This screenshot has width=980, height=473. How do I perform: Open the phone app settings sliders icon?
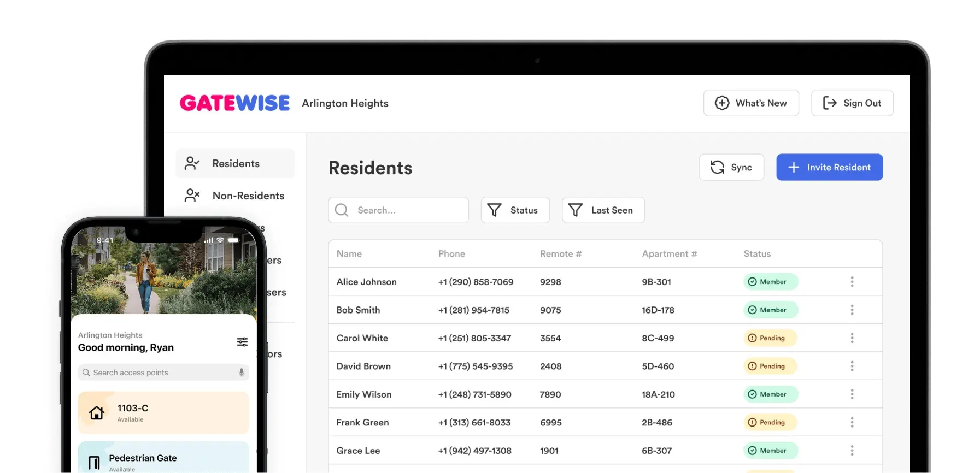[242, 342]
